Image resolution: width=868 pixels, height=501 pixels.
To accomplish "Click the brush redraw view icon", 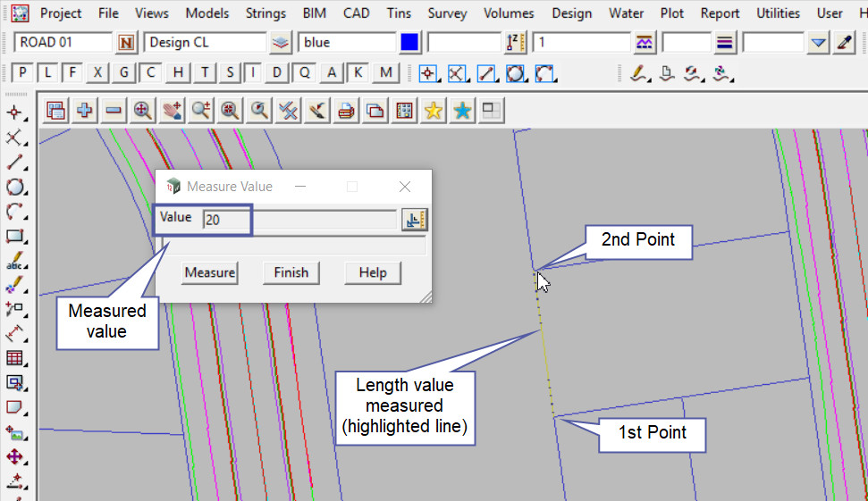I will pyautogui.click(x=317, y=111).
